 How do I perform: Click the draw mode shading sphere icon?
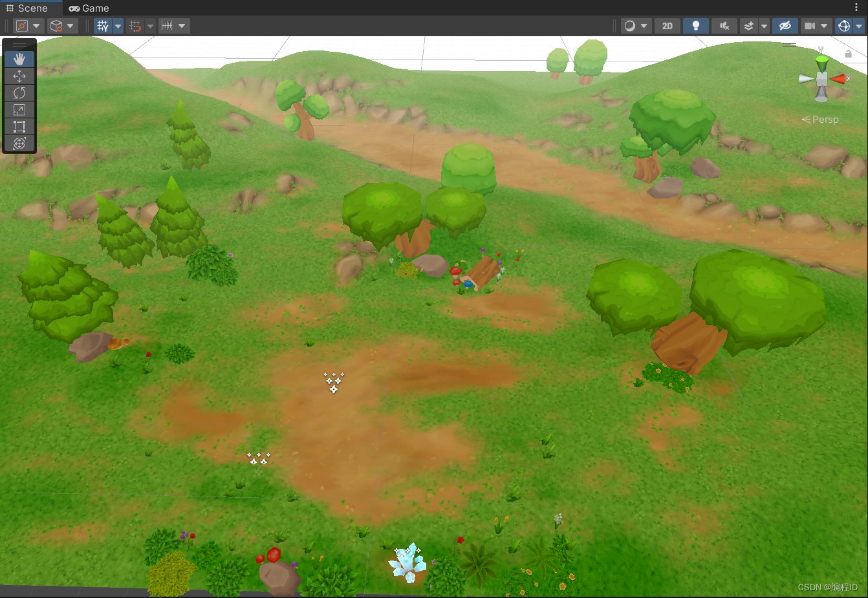coord(629,26)
